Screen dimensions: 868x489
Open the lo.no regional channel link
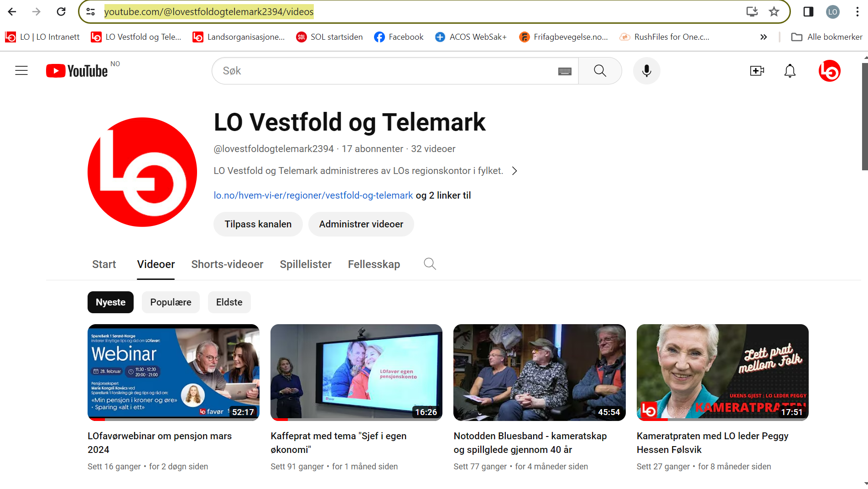pos(313,195)
